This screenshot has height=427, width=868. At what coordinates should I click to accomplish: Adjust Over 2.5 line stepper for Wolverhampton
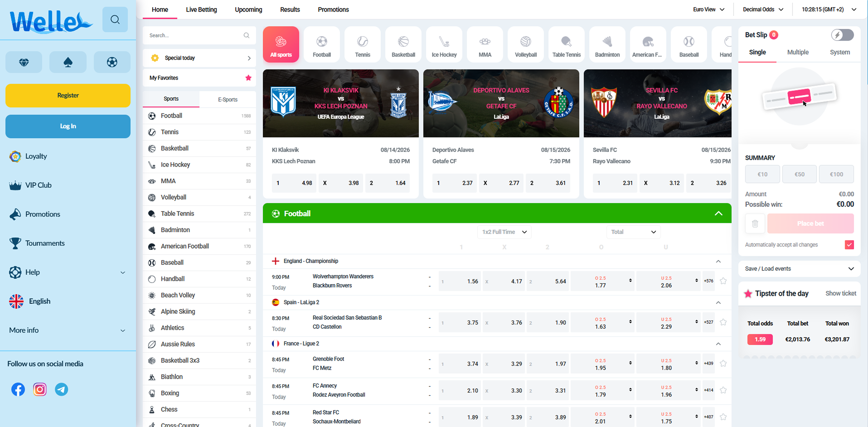[630, 280]
